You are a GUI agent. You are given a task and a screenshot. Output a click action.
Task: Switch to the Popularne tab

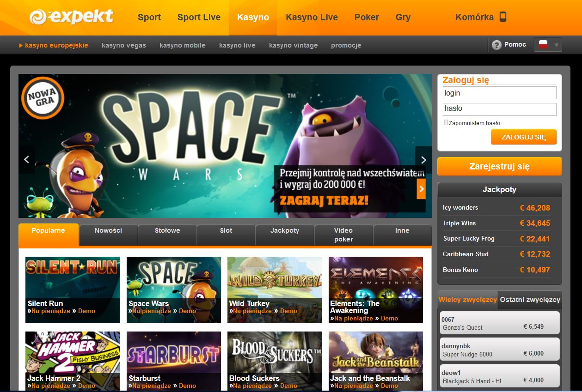pos(49,234)
